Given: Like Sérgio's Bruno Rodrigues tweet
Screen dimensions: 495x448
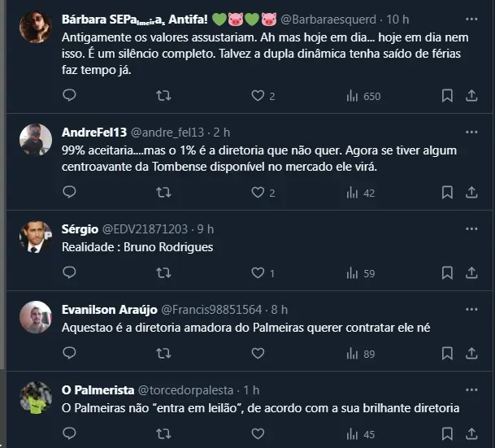Looking at the screenshot, I should [x=258, y=273].
